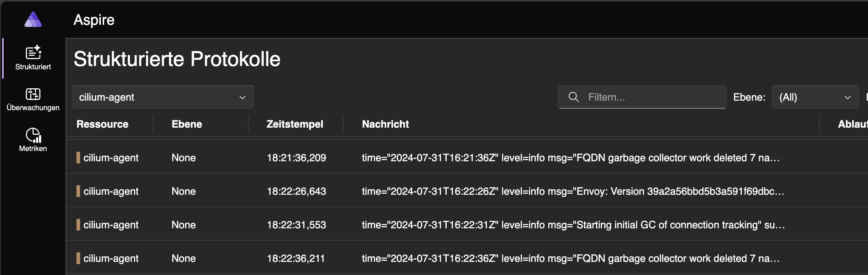Click the color marker of the 18:22:26,643 row

pos(78,191)
